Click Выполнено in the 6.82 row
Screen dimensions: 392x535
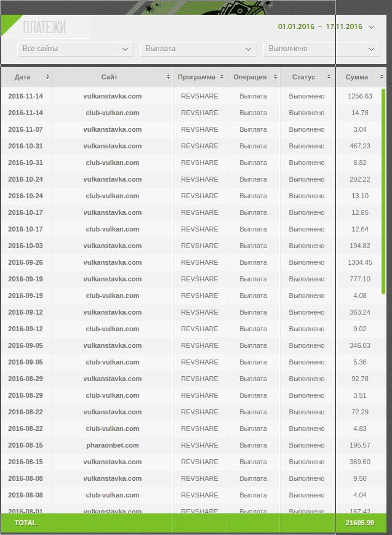coord(306,163)
